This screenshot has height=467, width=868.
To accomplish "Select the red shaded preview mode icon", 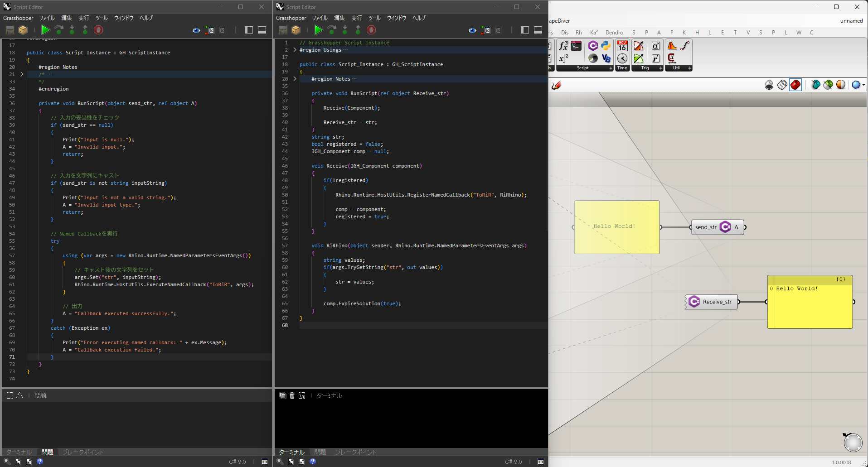I will pos(795,85).
